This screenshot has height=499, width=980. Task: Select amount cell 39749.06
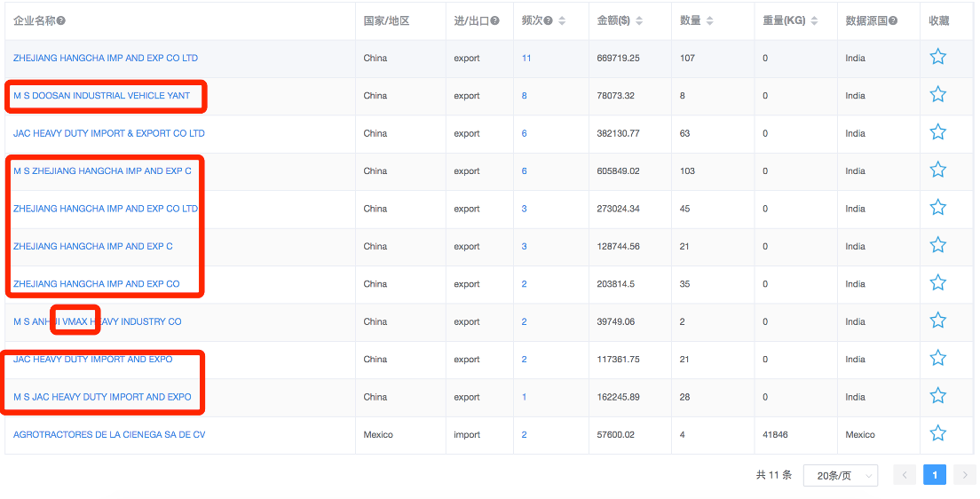pyautogui.click(x=616, y=321)
